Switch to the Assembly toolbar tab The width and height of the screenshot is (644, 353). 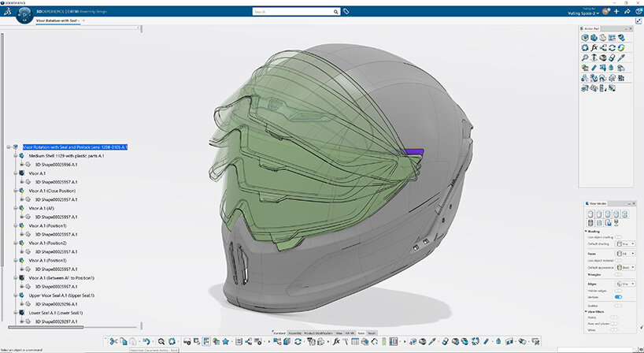tap(296, 333)
